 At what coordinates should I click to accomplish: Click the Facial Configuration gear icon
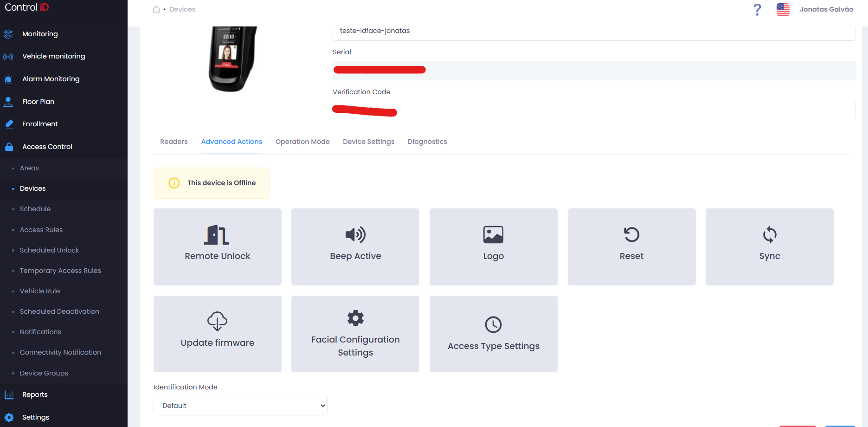355,318
